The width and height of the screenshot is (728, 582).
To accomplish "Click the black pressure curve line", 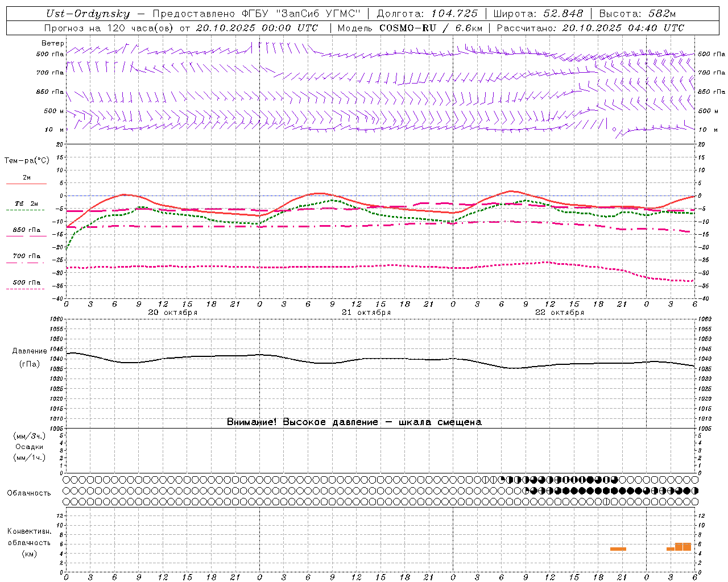I will coord(381,359).
